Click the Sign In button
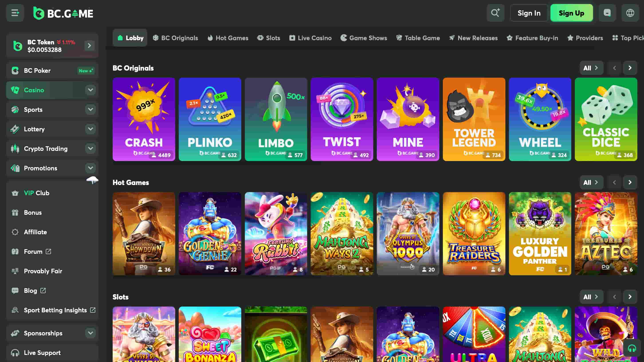 click(529, 13)
